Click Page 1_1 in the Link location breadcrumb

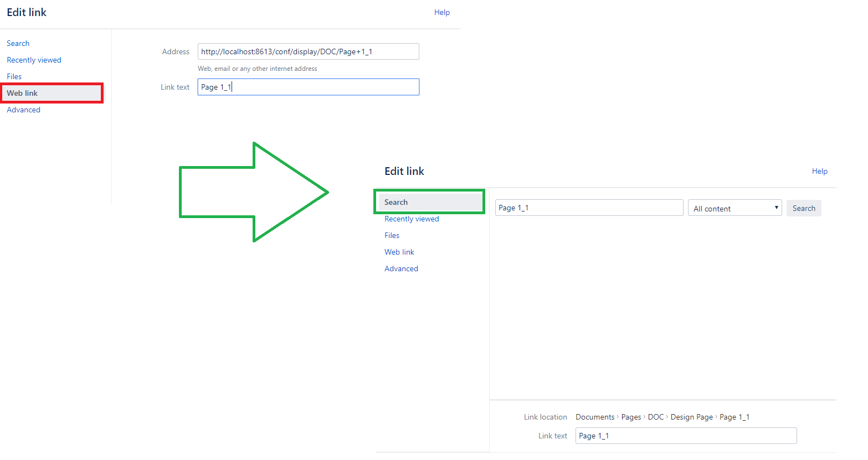(x=735, y=417)
